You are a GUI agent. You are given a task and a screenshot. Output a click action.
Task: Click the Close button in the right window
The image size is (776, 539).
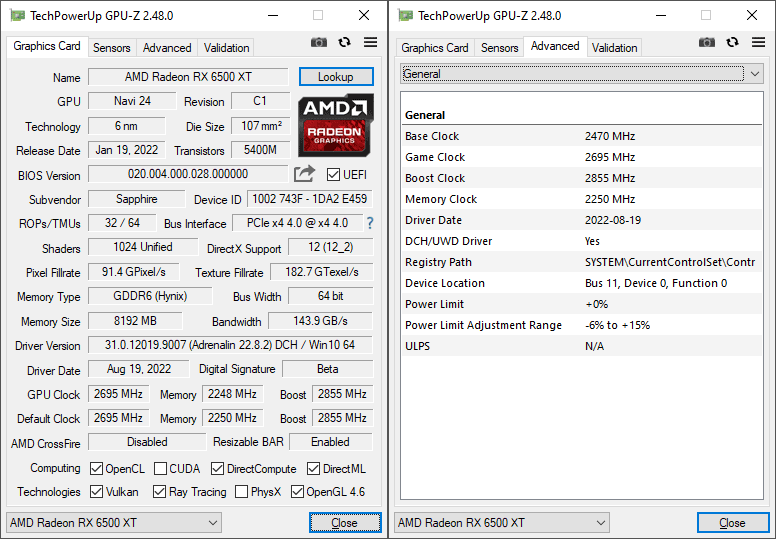click(x=732, y=523)
